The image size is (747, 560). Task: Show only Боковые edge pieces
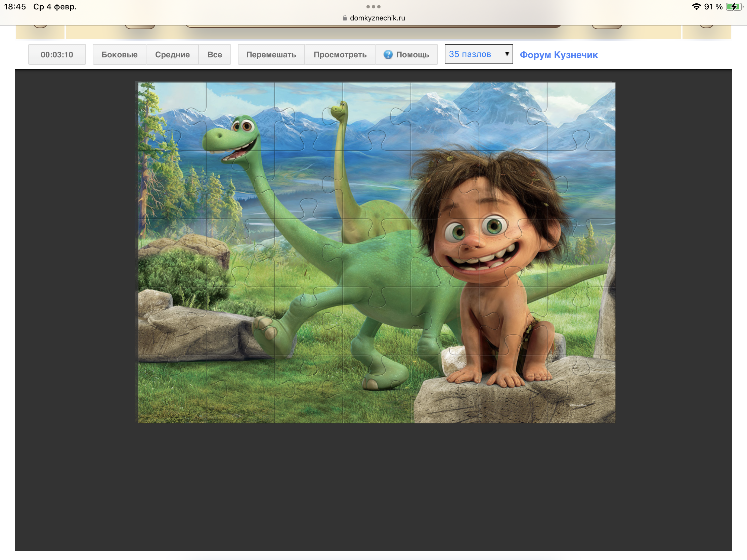119,54
